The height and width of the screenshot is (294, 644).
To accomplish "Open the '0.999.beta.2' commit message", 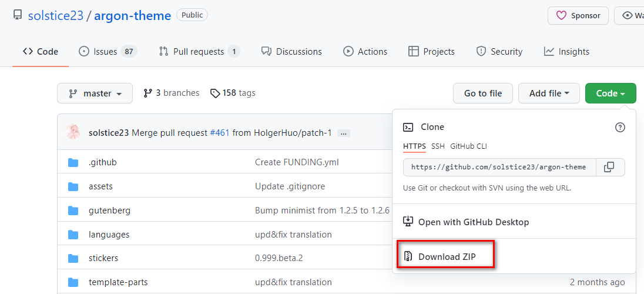I will tap(279, 258).
